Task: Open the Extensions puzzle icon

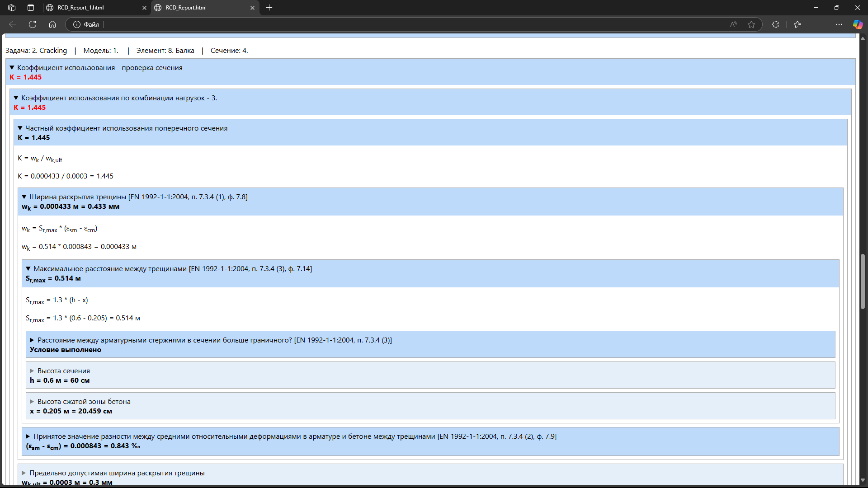Action: click(x=775, y=24)
